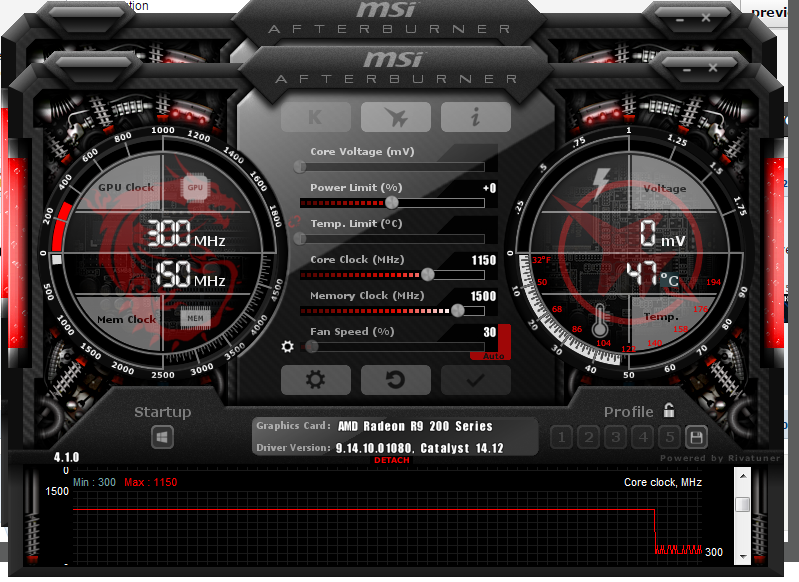Select profile slot 3
This screenshot has width=799, height=582.
coord(616,437)
